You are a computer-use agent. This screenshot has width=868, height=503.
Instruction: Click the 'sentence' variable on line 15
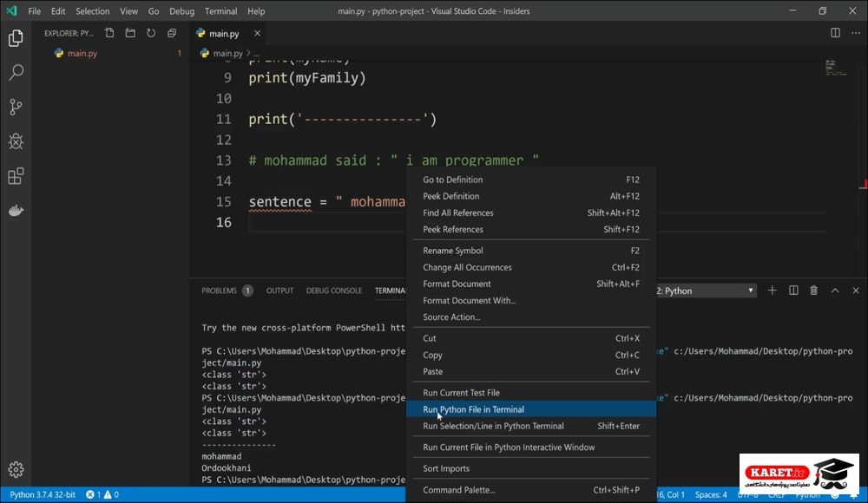pos(280,202)
